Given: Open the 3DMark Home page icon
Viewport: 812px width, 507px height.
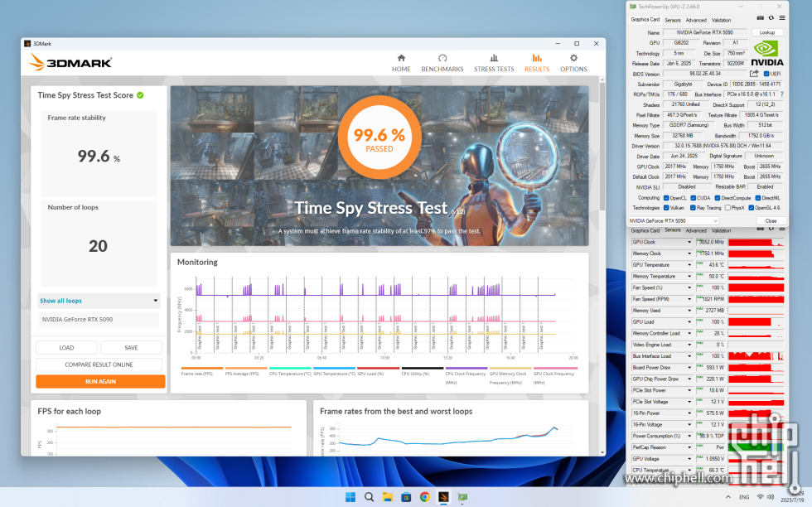Looking at the screenshot, I should (401, 58).
